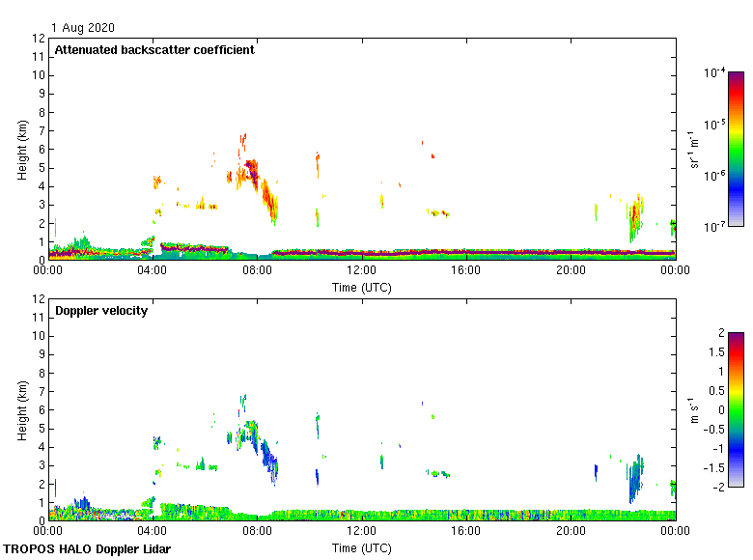Click the "sr⁻¹ m⁻¹" units label
This screenshot has height=560, width=753.
click(695, 150)
